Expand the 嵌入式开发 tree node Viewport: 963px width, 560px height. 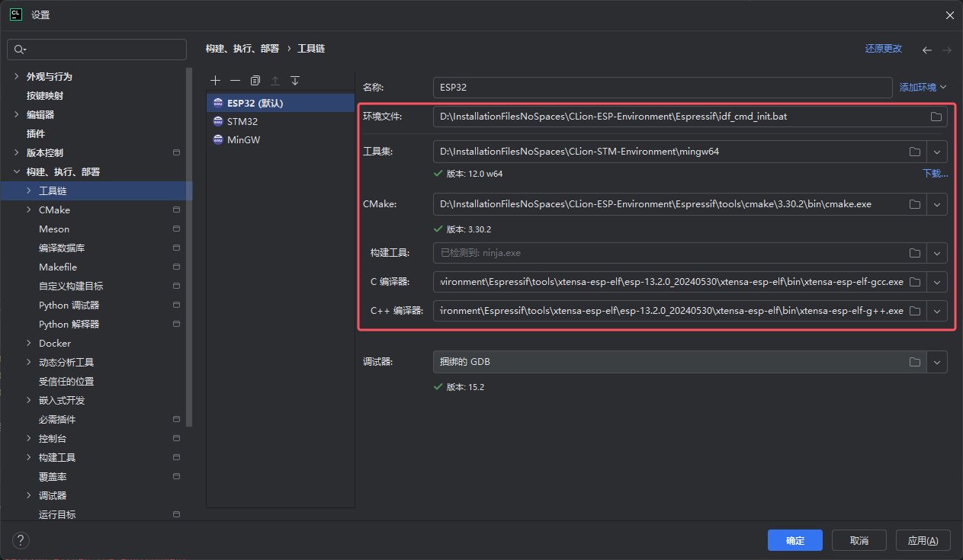click(29, 401)
